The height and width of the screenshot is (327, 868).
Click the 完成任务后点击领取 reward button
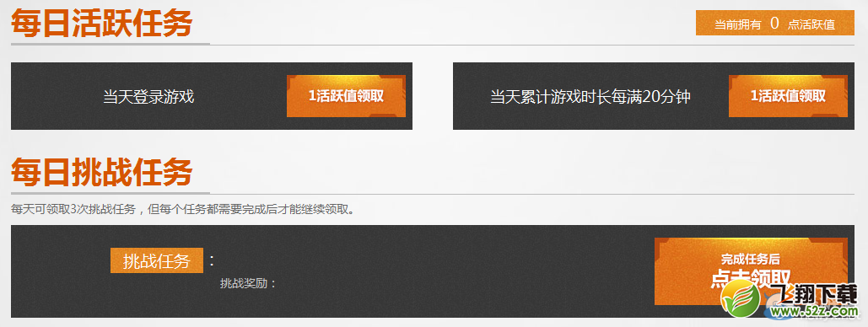[751, 271]
